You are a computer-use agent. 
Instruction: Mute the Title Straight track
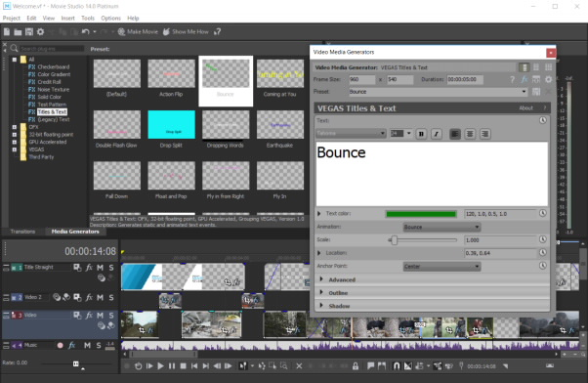point(101,268)
